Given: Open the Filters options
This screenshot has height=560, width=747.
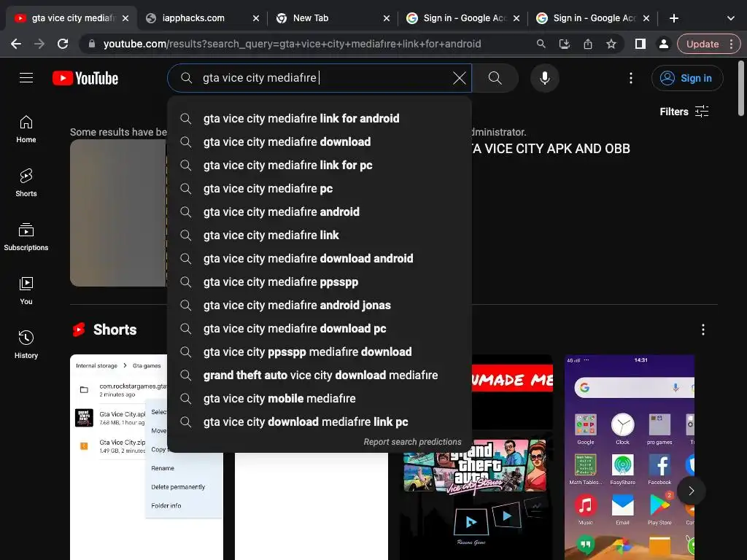Looking at the screenshot, I should (684, 112).
